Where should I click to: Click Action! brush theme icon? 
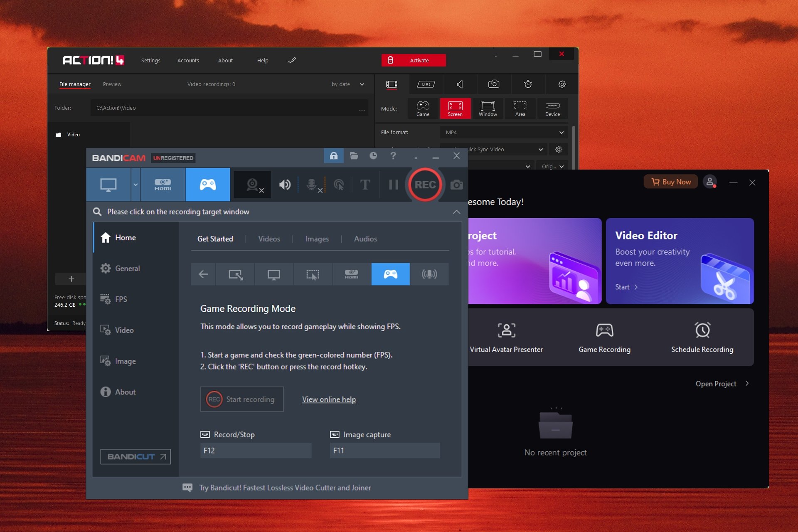click(x=292, y=60)
